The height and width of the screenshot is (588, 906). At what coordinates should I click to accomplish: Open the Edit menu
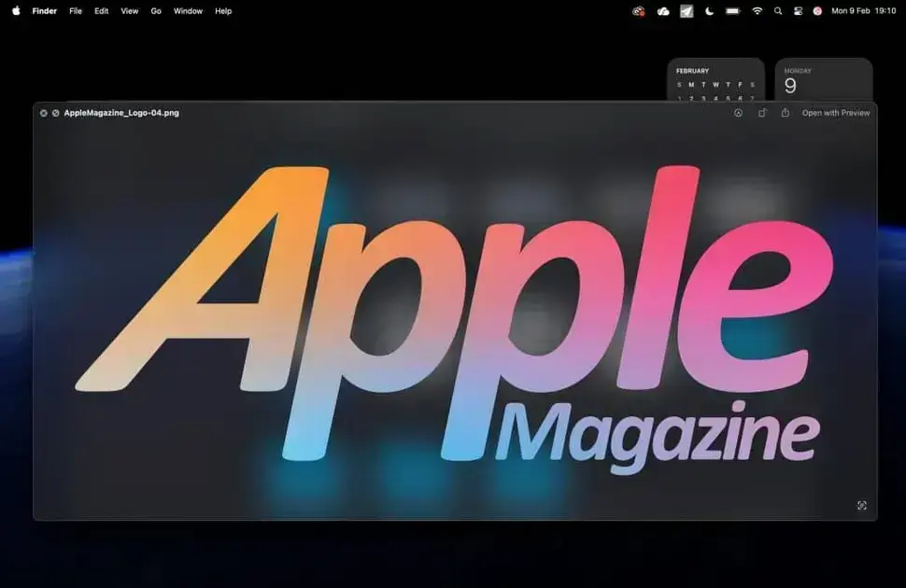coord(101,11)
